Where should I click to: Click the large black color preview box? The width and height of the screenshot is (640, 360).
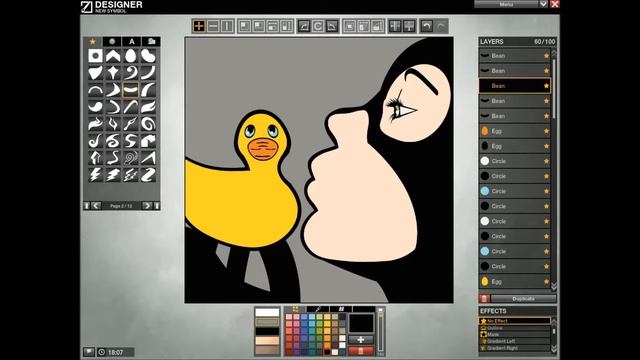click(361, 323)
